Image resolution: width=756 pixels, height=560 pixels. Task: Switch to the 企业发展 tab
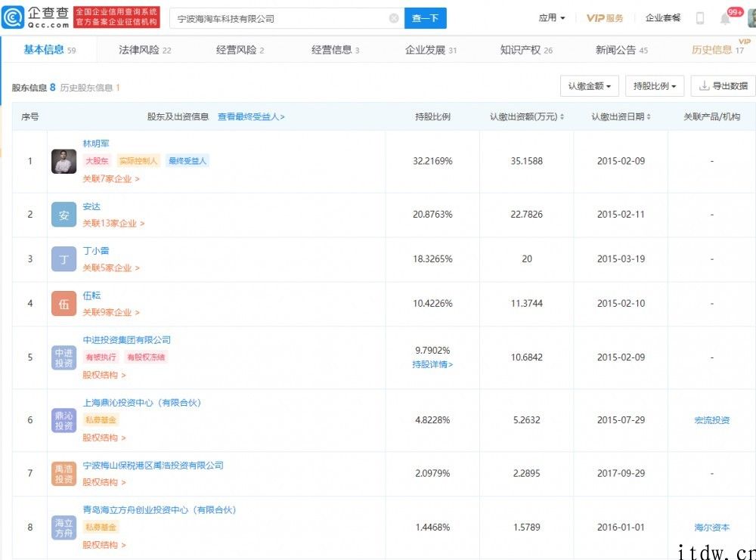[431, 50]
